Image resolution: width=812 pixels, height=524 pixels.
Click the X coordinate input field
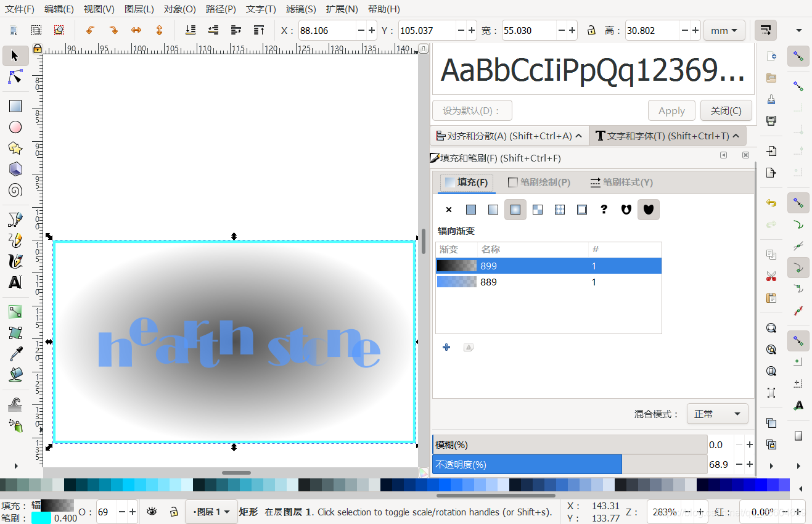coord(327,30)
